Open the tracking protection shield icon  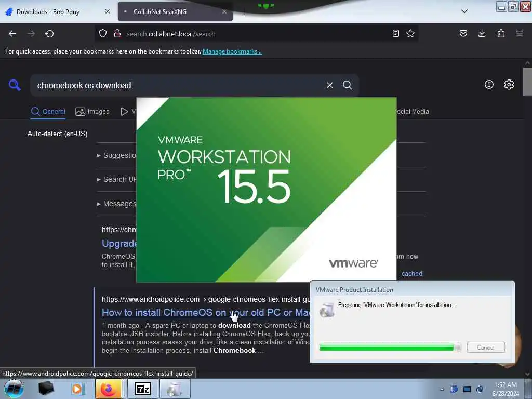[103, 33]
